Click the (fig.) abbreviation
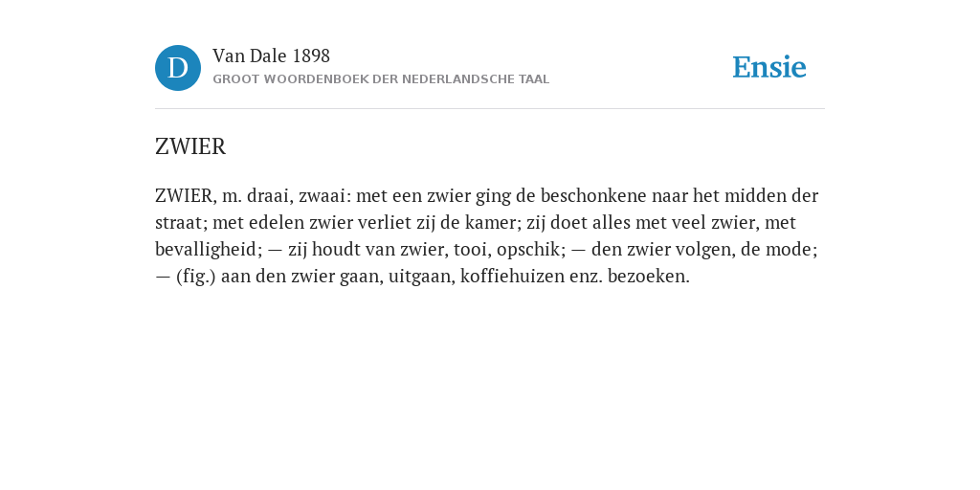Viewport: 980px width, 490px height. pos(195,277)
